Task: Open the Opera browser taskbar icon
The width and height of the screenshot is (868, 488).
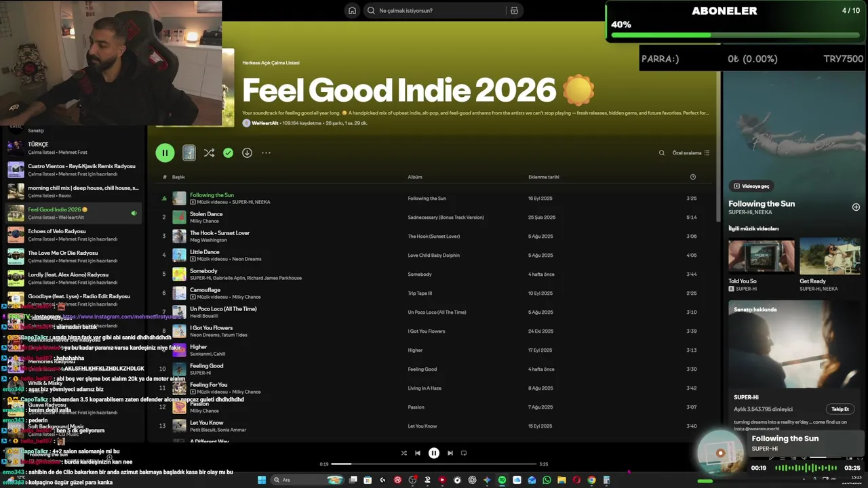Action: [x=576, y=480]
